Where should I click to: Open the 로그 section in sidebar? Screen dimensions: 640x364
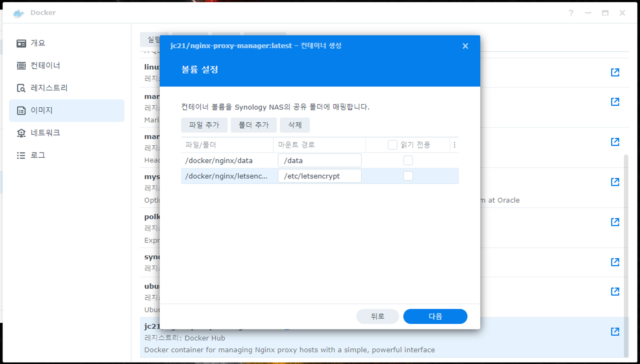pyautogui.click(x=67, y=155)
